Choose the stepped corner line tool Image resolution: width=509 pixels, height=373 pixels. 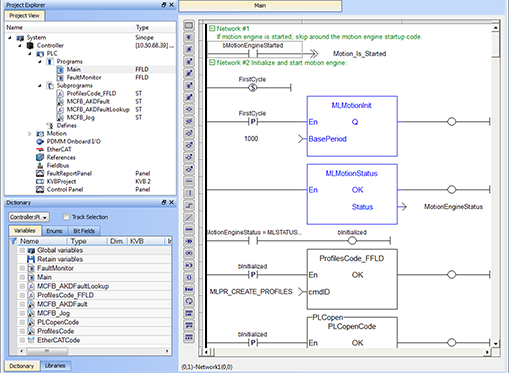coord(189,205)
